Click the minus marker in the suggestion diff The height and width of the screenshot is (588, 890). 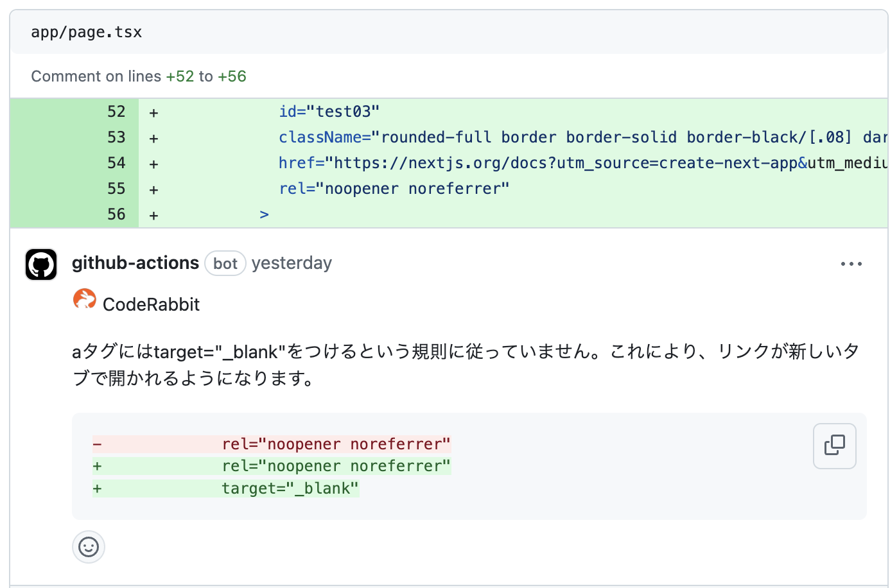[97, 444]
